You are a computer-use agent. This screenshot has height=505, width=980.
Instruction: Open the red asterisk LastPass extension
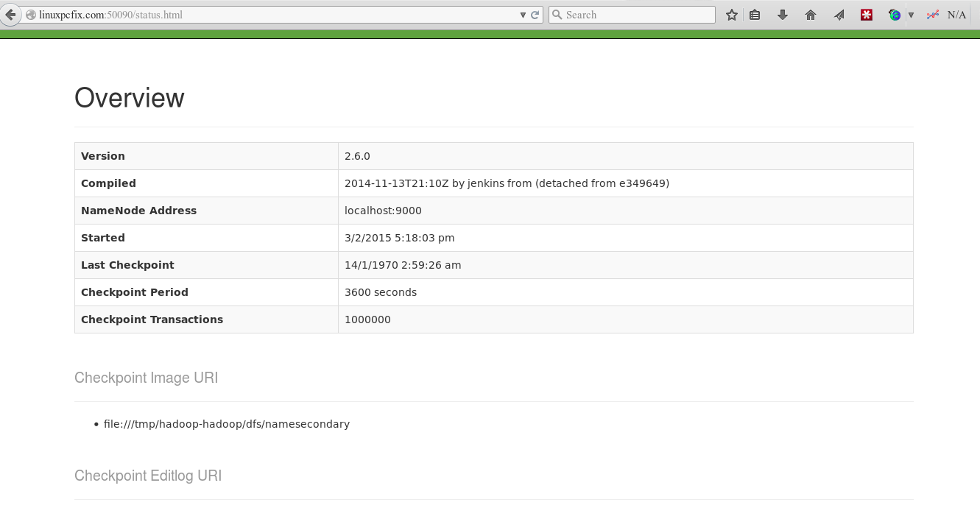[x=867, y=15]
